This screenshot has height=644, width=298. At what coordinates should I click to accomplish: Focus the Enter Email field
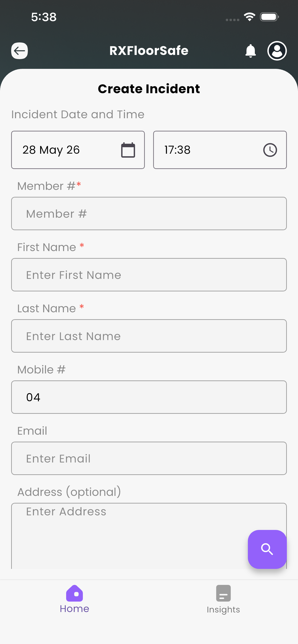(149, 458)
